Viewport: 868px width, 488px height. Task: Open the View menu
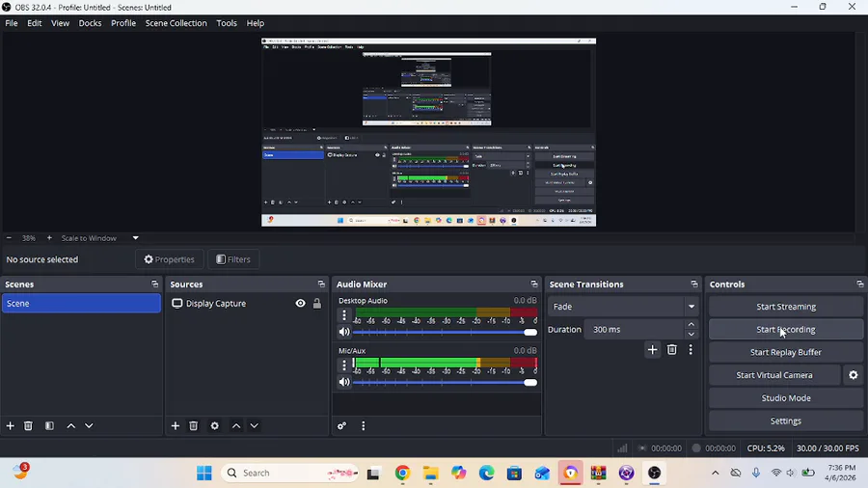pos(61,23)
